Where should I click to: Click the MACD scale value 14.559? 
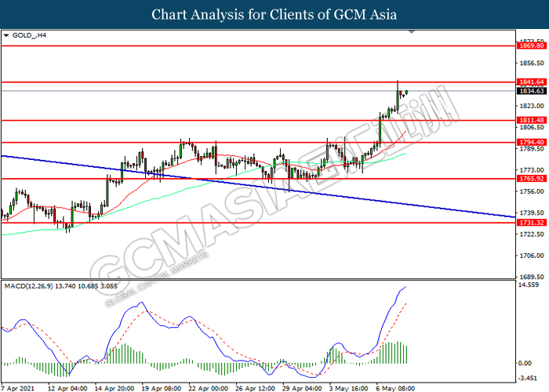pyautogui.click(x=529, y=285)
